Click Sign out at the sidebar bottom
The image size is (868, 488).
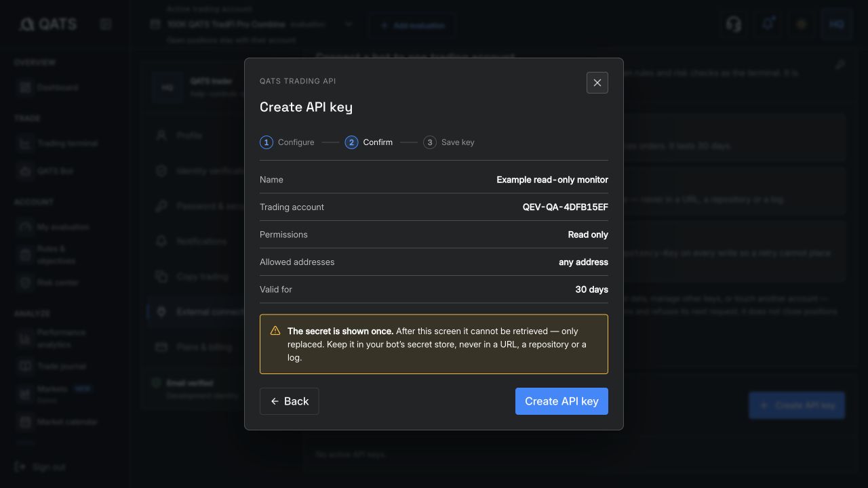[x=41, y=467]
